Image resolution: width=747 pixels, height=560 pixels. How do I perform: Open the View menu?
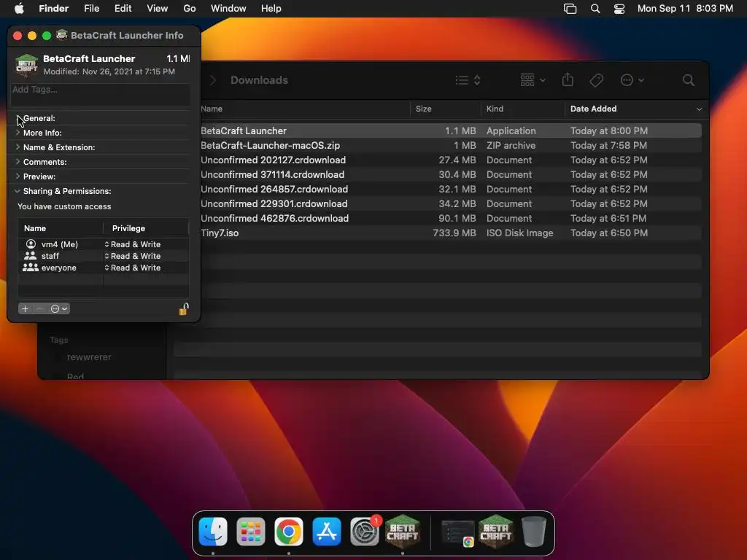tap(158, 9)
